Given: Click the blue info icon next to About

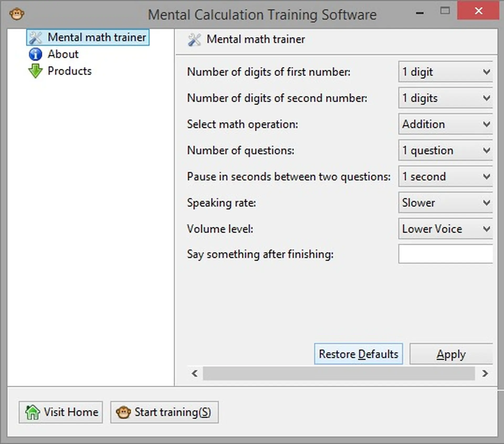Looking at the screenshot, I should 35,54.
